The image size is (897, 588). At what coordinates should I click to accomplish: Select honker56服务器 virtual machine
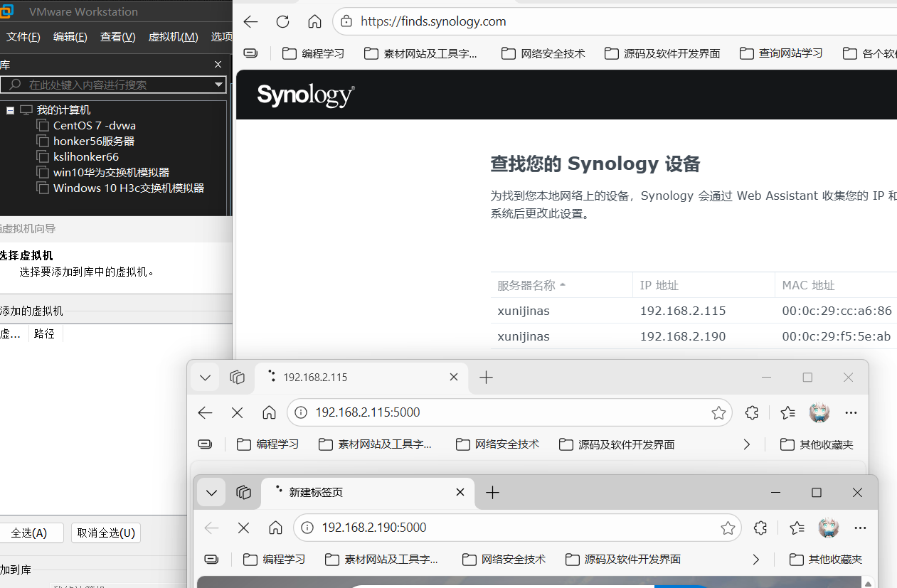pyautogui.click(x=94, y=141)
